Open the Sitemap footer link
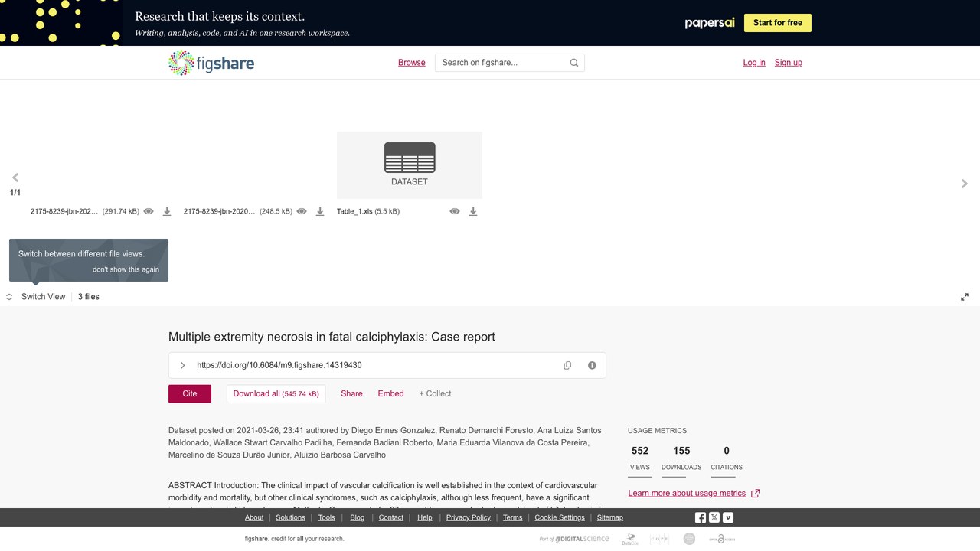The image size is (980, 551). [610, 518]
